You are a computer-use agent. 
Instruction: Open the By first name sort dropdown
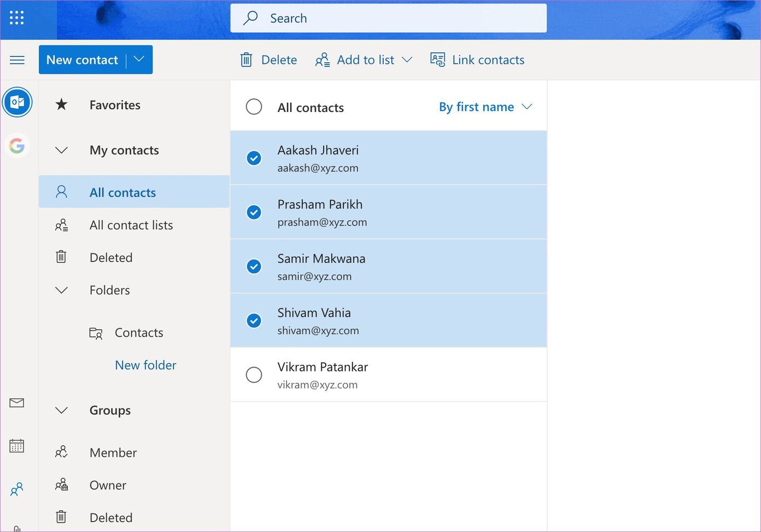coord(485,107)
